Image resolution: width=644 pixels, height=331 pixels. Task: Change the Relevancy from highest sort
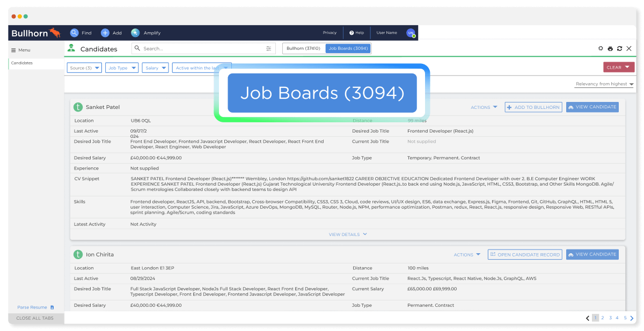pyautogui.click(x=604, y=84)
